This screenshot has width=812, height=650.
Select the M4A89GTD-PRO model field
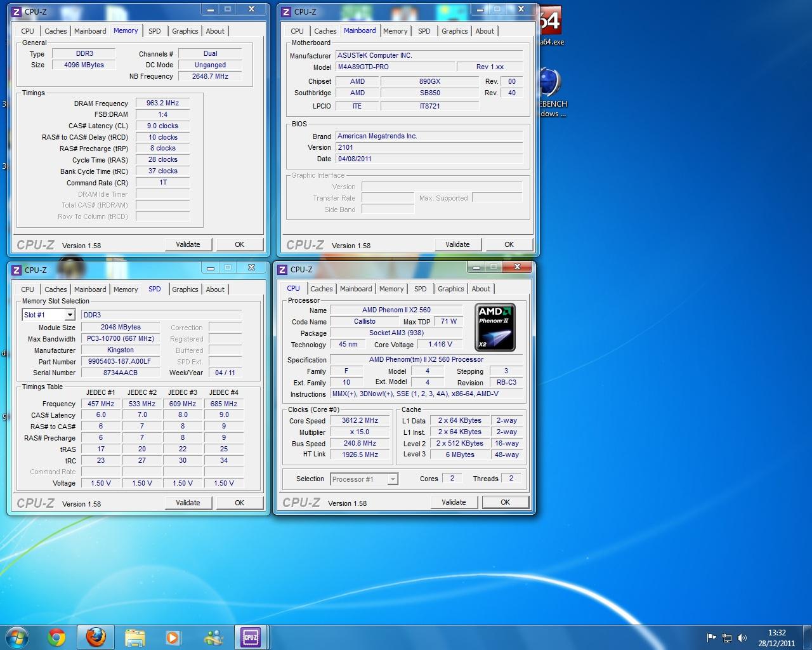point(396,67)
